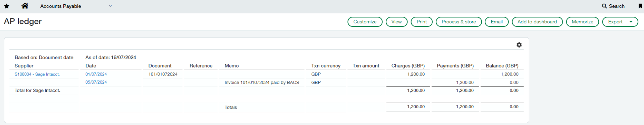Click the Customize button
644x125 pixels.
point(365,22)
